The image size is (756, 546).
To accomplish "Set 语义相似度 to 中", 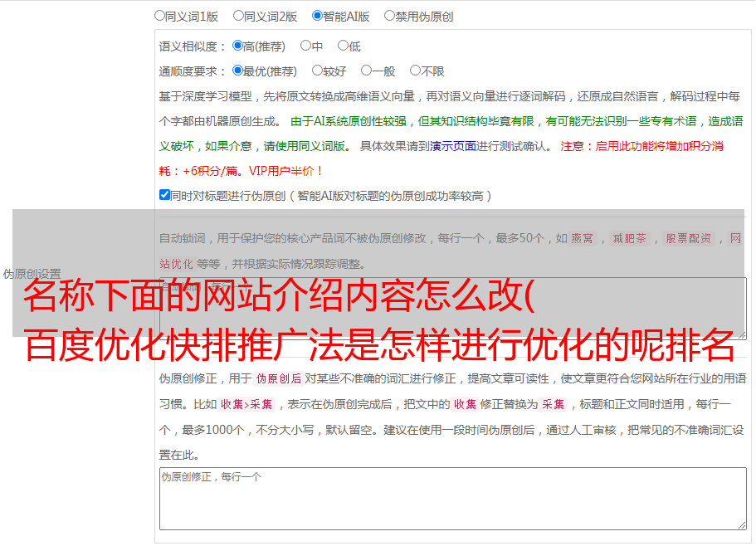I will pyautogui.click(x=305, y=46).
